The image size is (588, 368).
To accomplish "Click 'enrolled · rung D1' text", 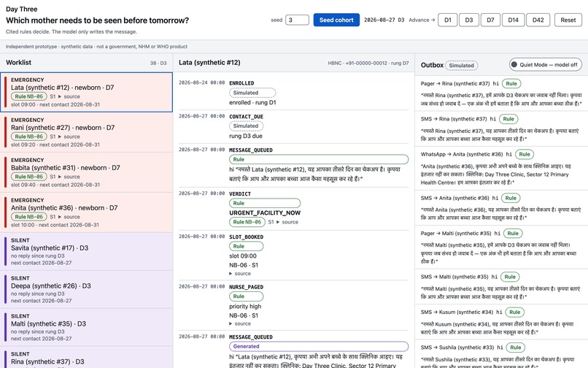I will pos(252,102).
